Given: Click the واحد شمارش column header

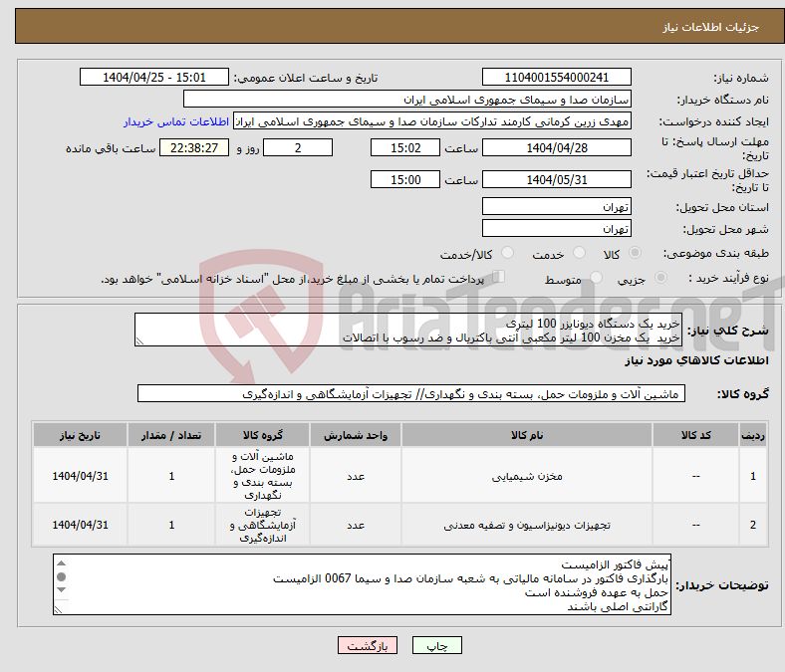Looking at the screenshot, I should pyautogui.click(x=356, y=435).
